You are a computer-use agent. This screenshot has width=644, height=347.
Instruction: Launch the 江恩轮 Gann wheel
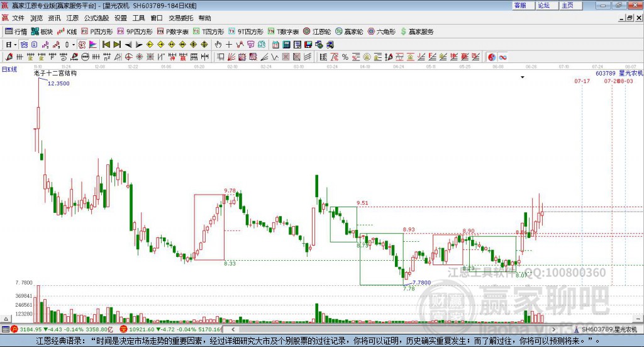(x=317, y=31)
